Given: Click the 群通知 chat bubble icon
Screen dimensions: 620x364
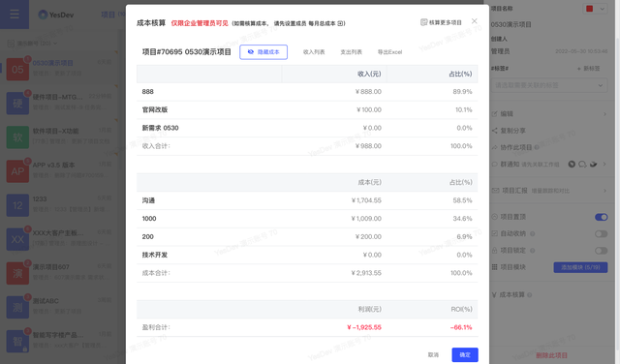Looking at the screenshot, I should click(x=494, y=164).
